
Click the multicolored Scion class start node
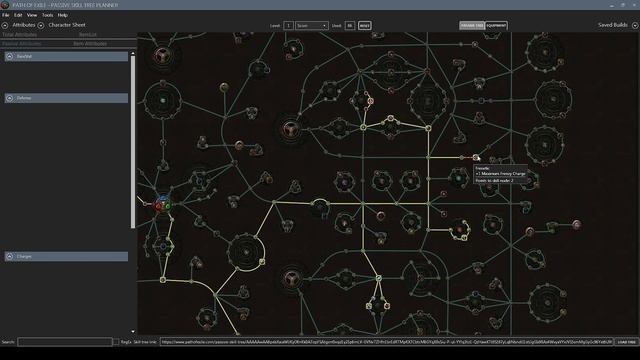pos(163,205)
